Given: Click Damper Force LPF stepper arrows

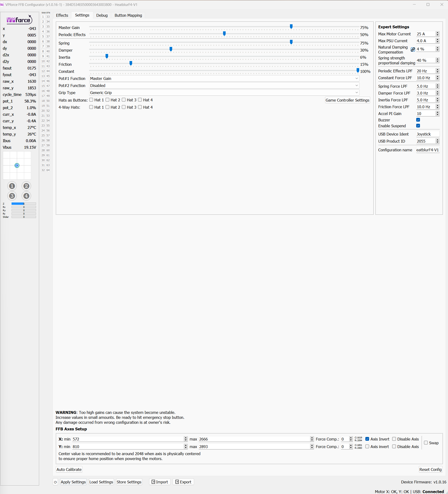Looking at the screenshot, I should (437, 93).
